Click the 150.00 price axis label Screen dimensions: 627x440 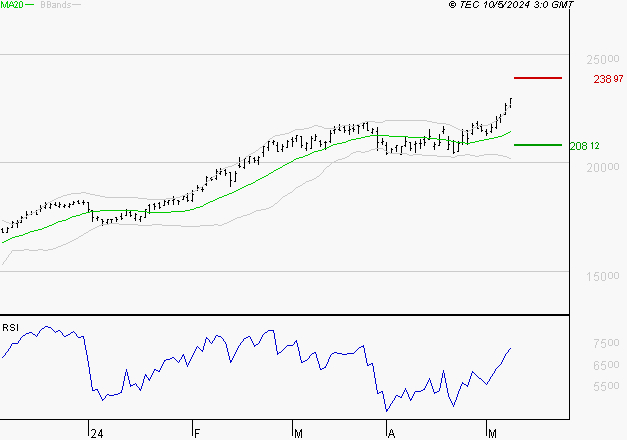[603, 276]
